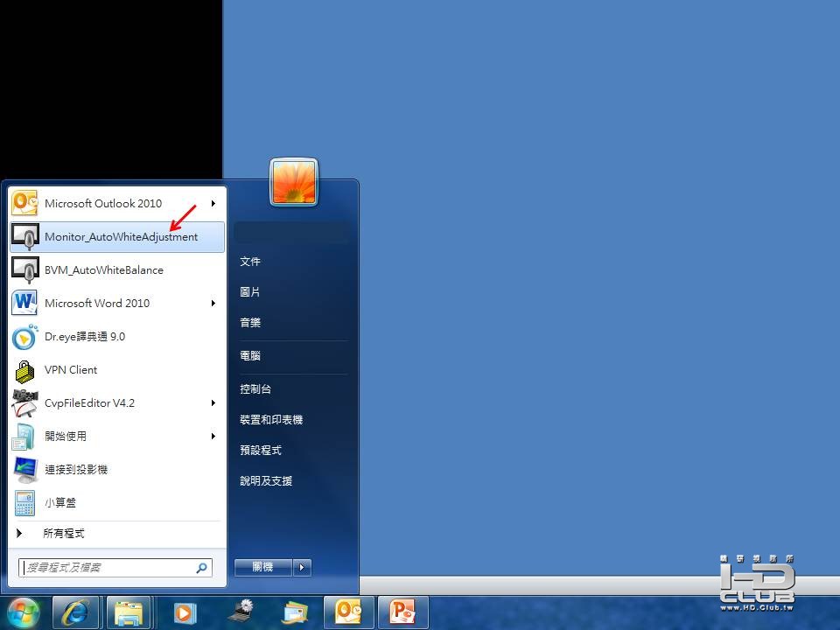Open 裝置和印表機 Devices and Printers
840x630 pixels.
pos(271,419)
